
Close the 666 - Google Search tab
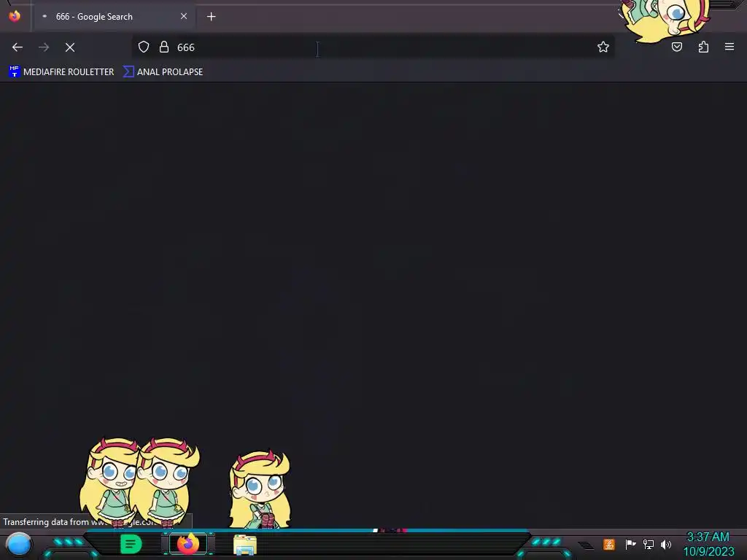pos(184,16)
